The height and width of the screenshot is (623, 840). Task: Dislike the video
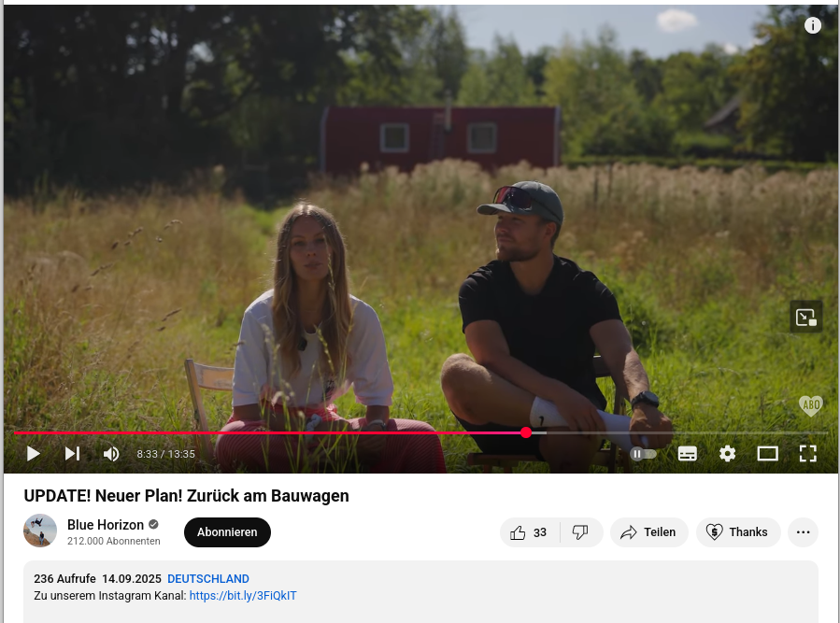[x=581, y=532]
